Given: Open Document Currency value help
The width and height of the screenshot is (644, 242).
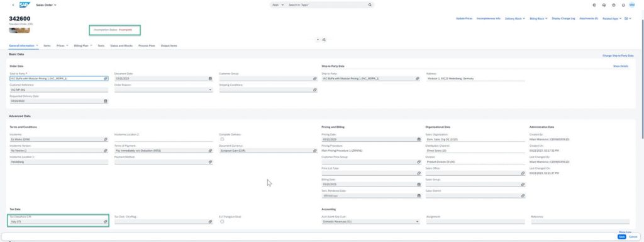Looking at the screenshot, I should [314, 151].
